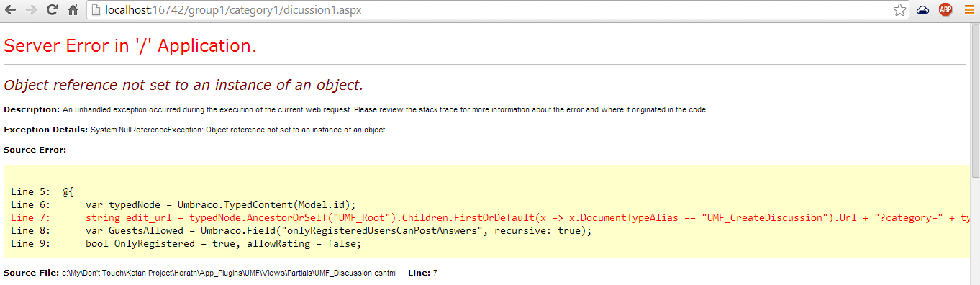Go back using the browser back arrow

tap(11, 10)
